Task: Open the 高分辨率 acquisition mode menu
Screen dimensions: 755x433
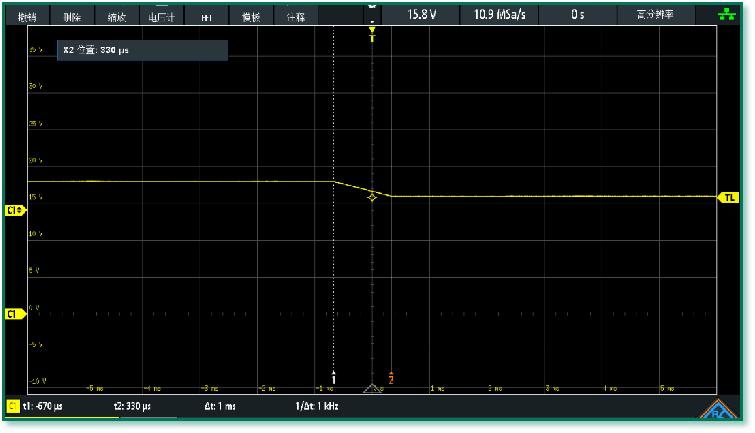Action: [x=655, y=14]
